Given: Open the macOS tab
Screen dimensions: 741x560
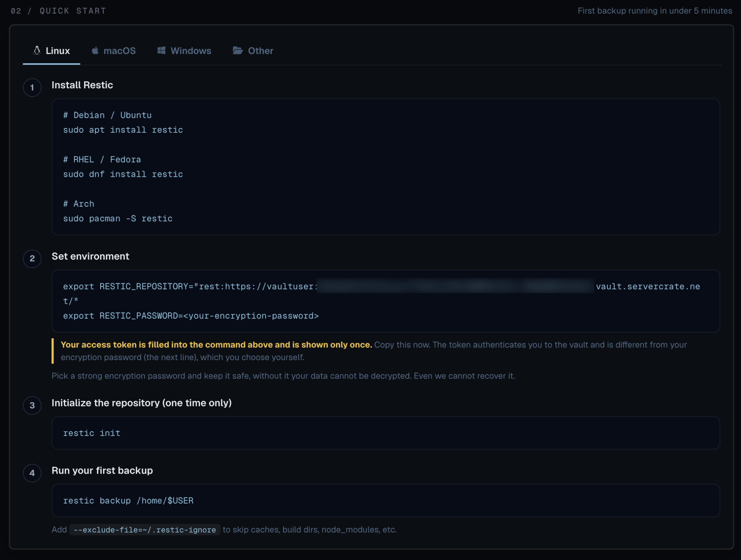Looking at the screenshot, I should click(114, 51).
